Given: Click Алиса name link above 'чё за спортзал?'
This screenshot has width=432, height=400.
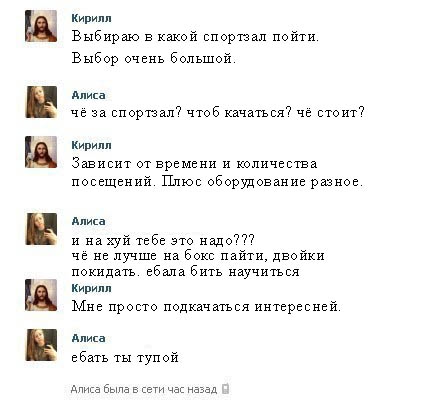Looking at the screenshot, I should (x=88, y=95).
